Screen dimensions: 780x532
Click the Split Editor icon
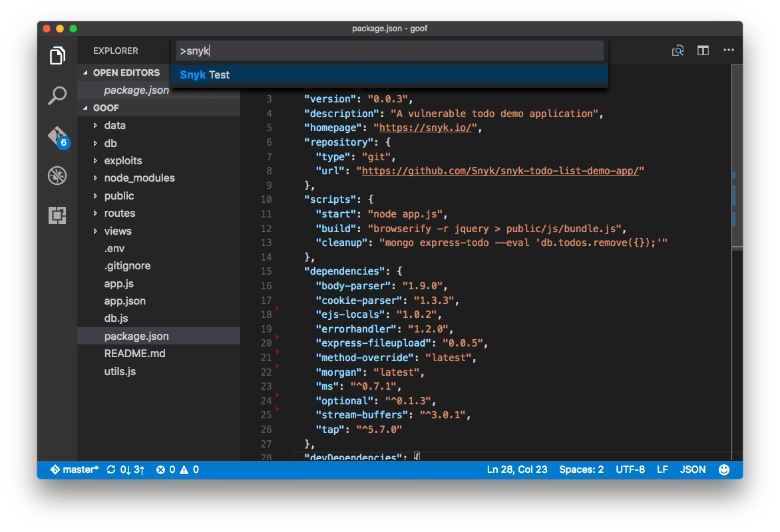[703, 50]
